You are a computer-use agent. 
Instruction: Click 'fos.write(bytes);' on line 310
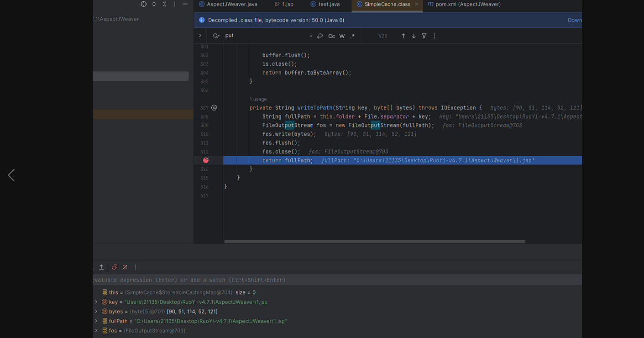point(289,134)
